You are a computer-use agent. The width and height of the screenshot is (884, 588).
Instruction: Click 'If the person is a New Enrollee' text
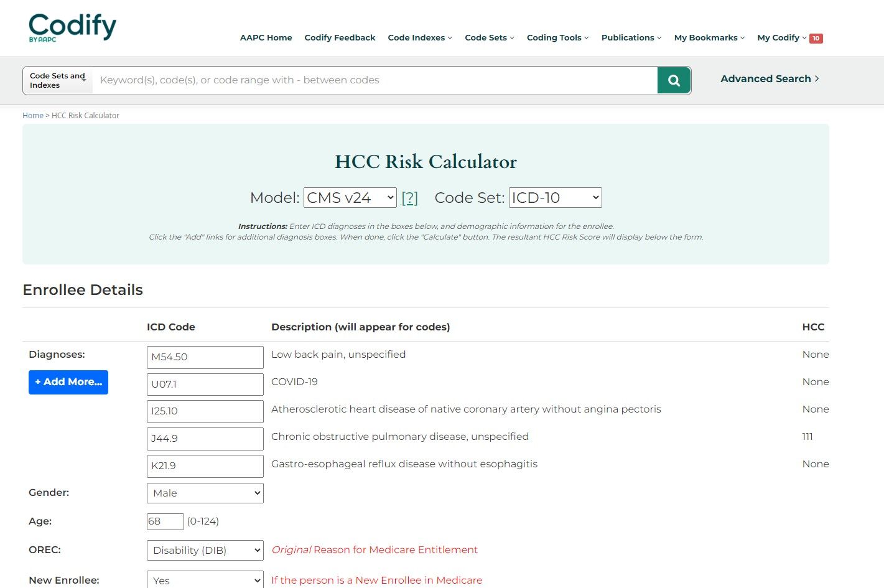point(376,580)
